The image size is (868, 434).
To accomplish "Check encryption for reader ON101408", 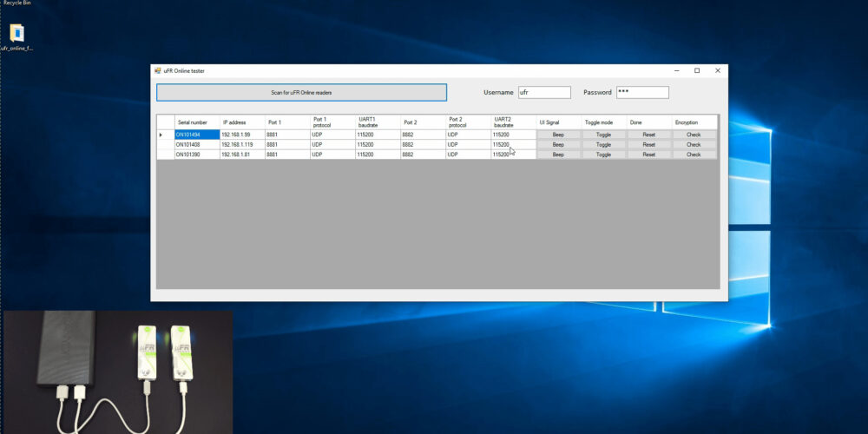I will tap(694, 144).
